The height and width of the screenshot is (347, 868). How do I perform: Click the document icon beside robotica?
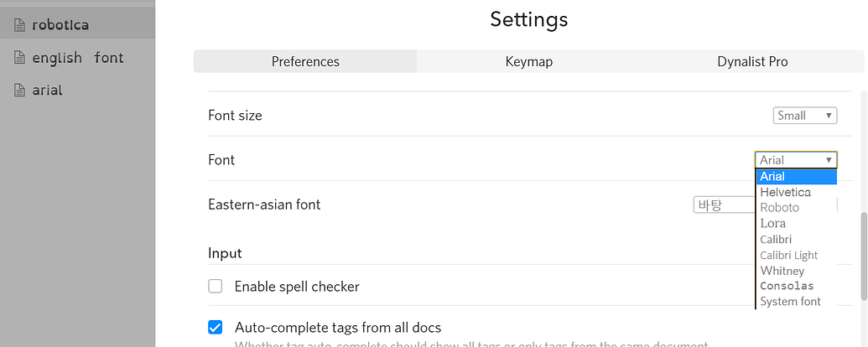pos(19,25)
